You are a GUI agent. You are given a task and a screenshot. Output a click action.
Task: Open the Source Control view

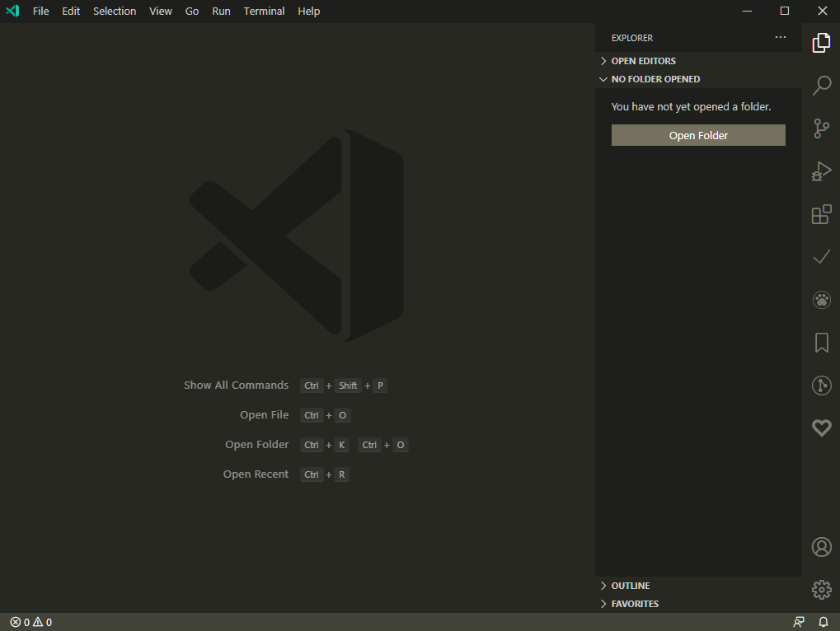[x=820, y=129]
